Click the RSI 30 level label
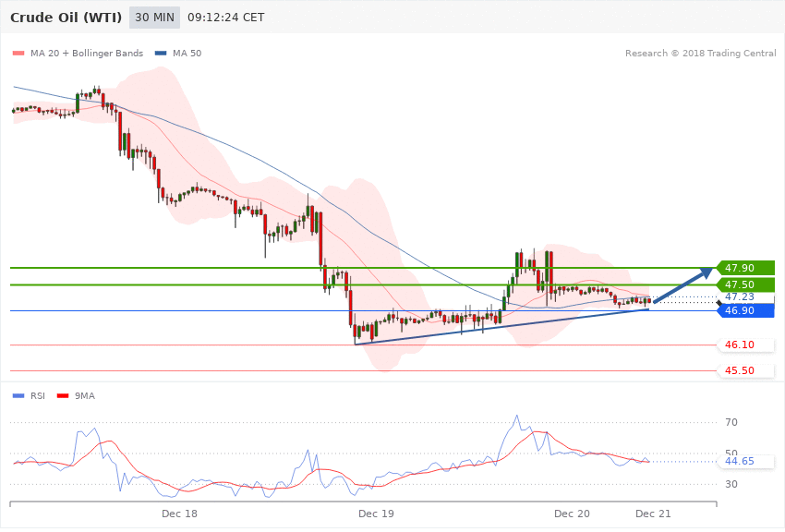Image resolution: width=785 pixels, height=532 pixels. point(731,485)
